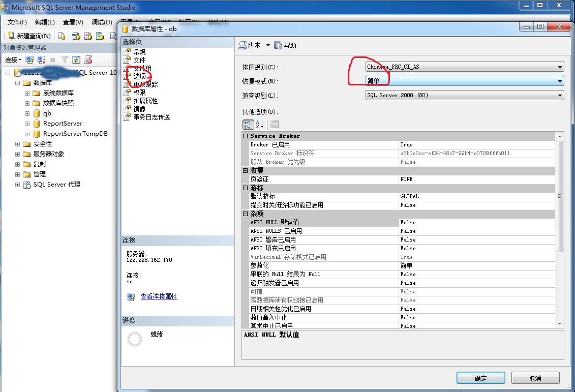Expand the 服务器对象 node

click(17, 155)
